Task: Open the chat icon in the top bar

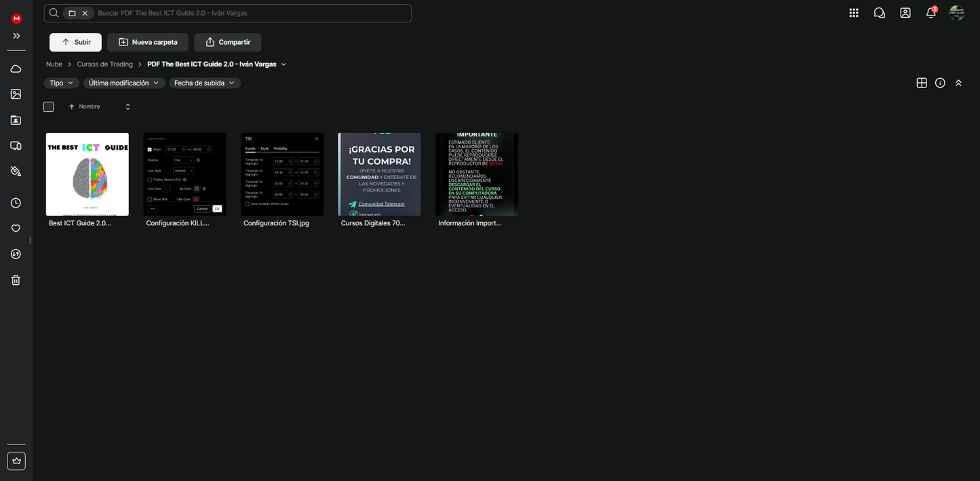Action: point(880,13)
